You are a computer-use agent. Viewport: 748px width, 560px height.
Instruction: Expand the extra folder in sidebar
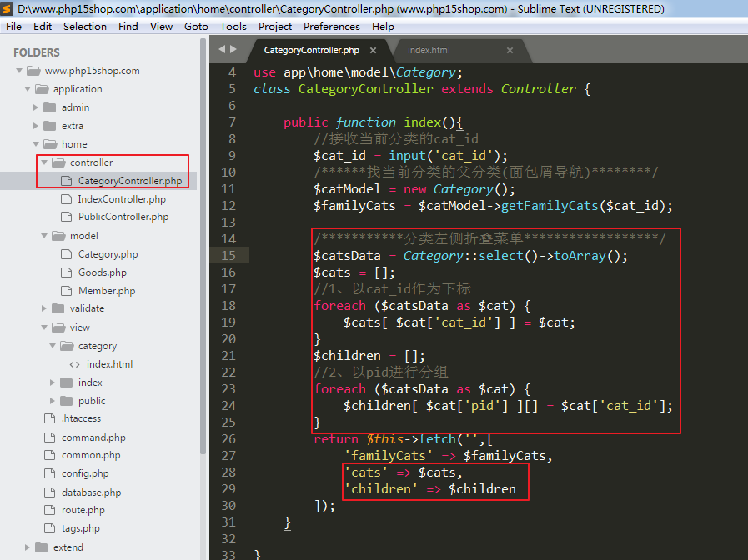(x=36, y=126)
